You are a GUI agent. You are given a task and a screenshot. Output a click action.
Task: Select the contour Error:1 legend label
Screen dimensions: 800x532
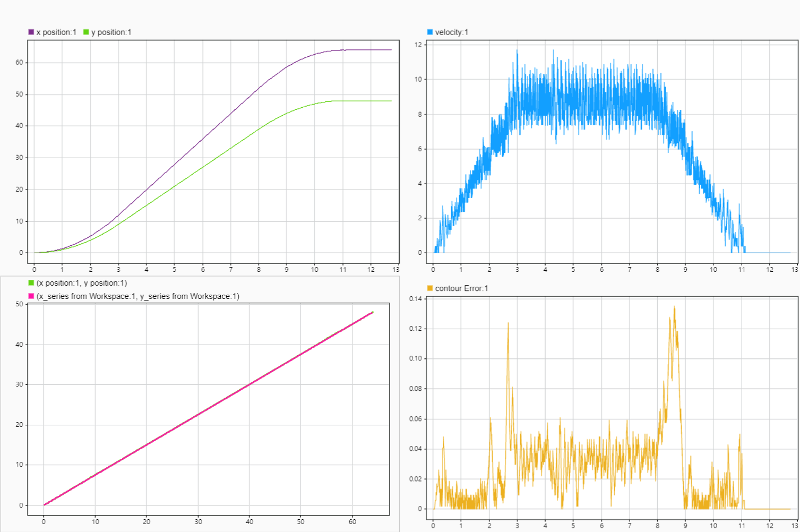tap(461, 288)
